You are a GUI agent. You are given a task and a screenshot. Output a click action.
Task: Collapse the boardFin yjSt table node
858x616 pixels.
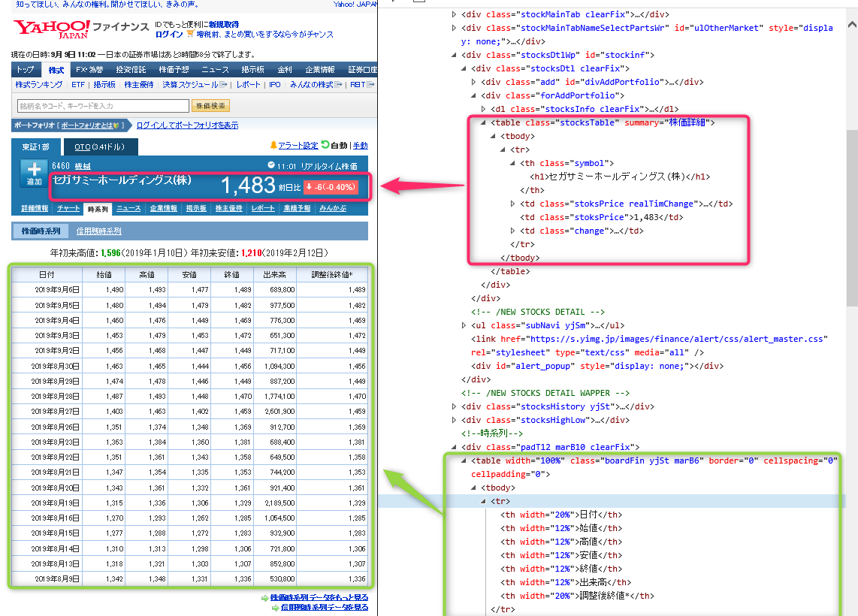464,460
